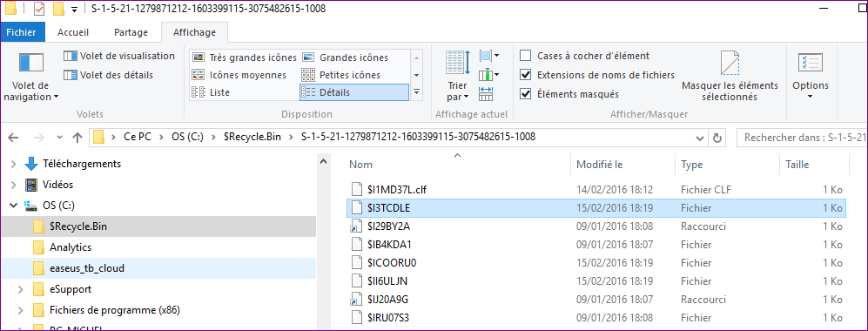Expand the Vidéos tree node
Image resolution: width=868 pixels, height=331 pixels.
[x=14, y=185]
